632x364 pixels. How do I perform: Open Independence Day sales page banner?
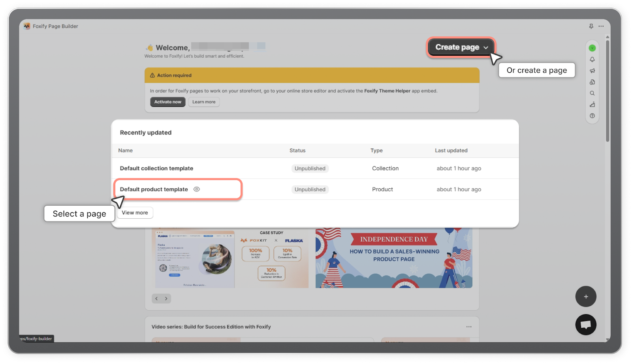click(x=394, y=258)
